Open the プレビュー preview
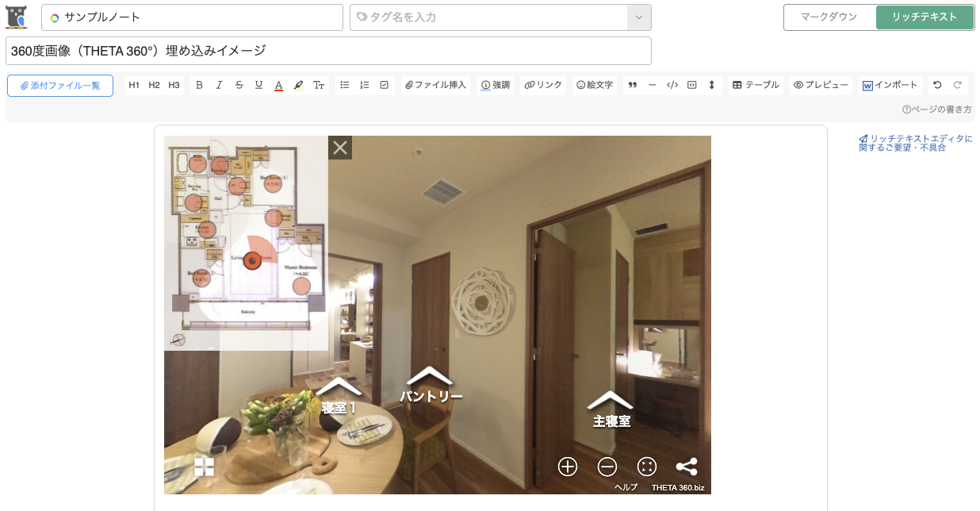 click(821, 86)
